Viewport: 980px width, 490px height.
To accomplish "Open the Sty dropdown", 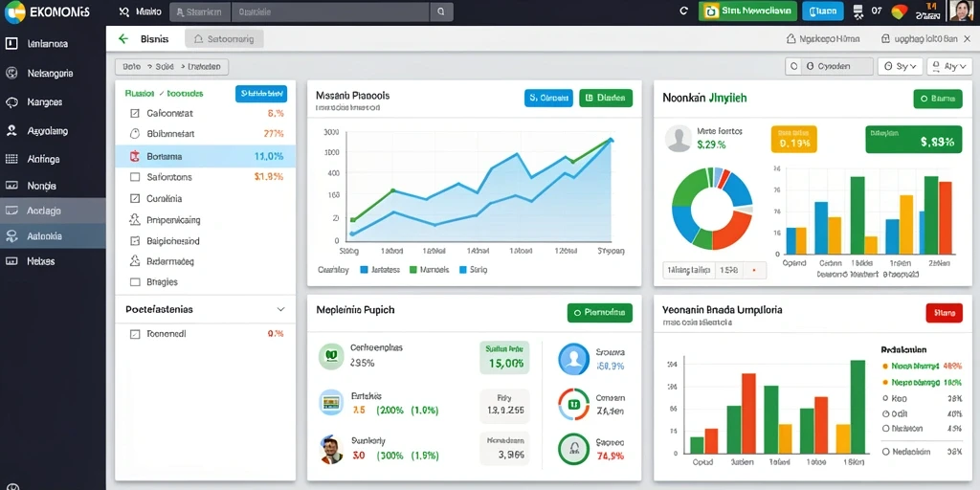I will coord(900,66).
